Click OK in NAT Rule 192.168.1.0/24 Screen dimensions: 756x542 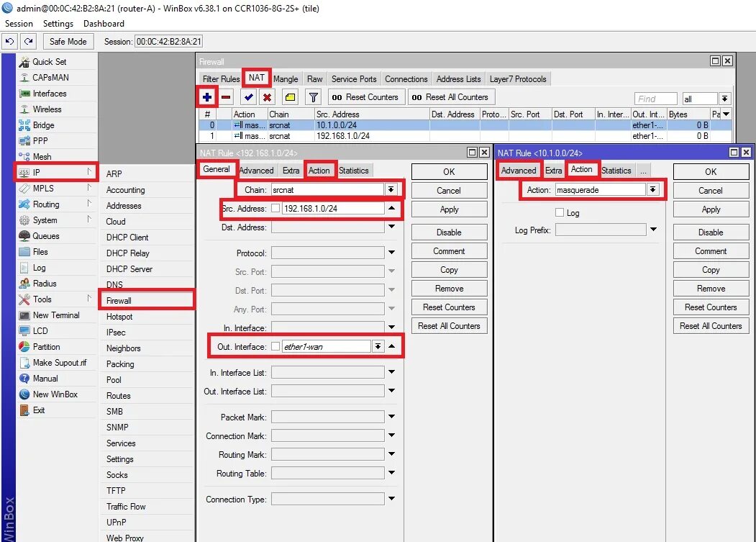point(449,172)
